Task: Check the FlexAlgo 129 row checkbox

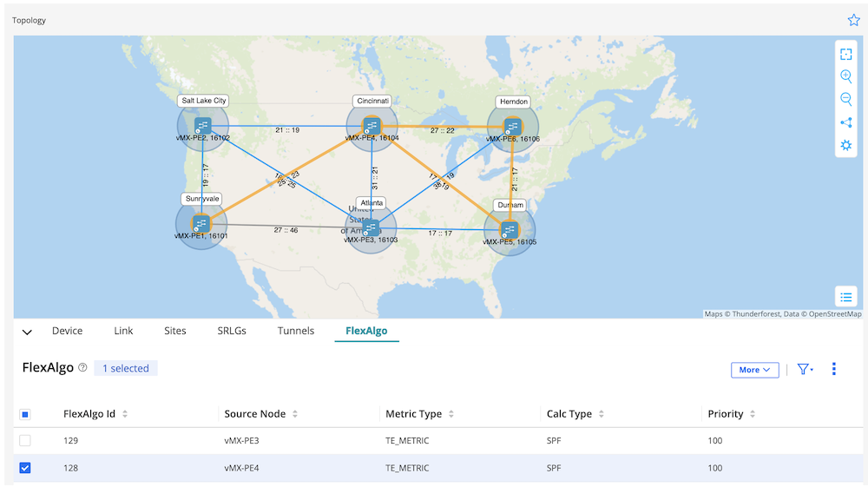Action: click(x=25, y=441)
